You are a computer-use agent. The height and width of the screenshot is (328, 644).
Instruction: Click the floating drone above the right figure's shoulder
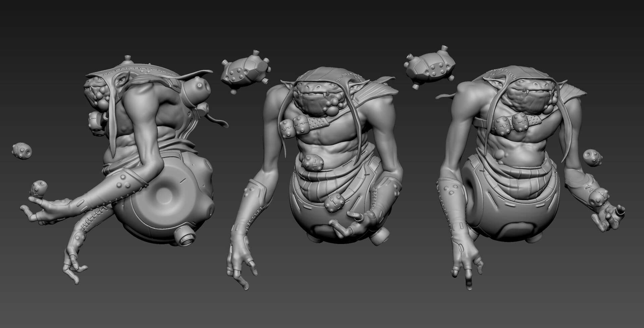click(430, 67)
